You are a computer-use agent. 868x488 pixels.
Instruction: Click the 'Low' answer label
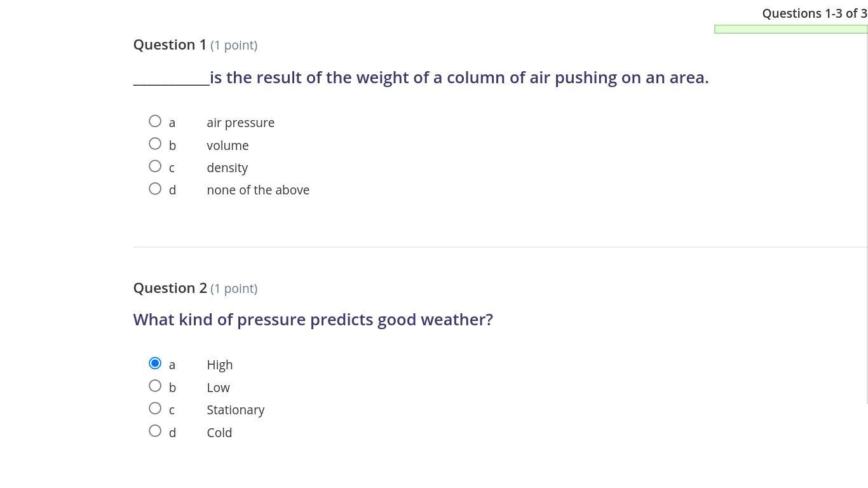click(218, 388)
